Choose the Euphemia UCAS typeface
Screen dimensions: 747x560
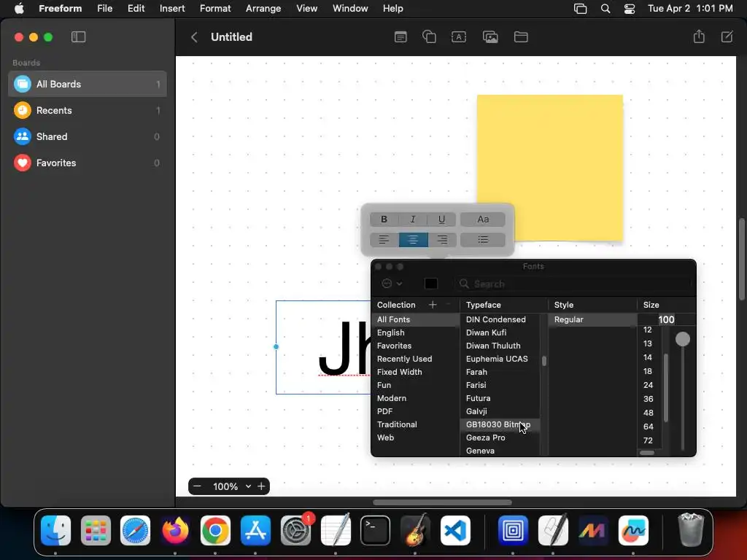click(500, 359)
